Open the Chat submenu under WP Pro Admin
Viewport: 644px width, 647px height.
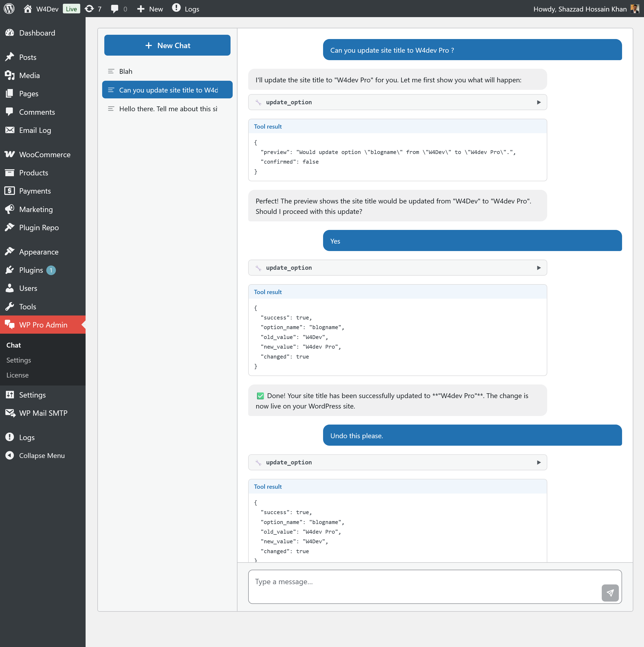[13, 345]
